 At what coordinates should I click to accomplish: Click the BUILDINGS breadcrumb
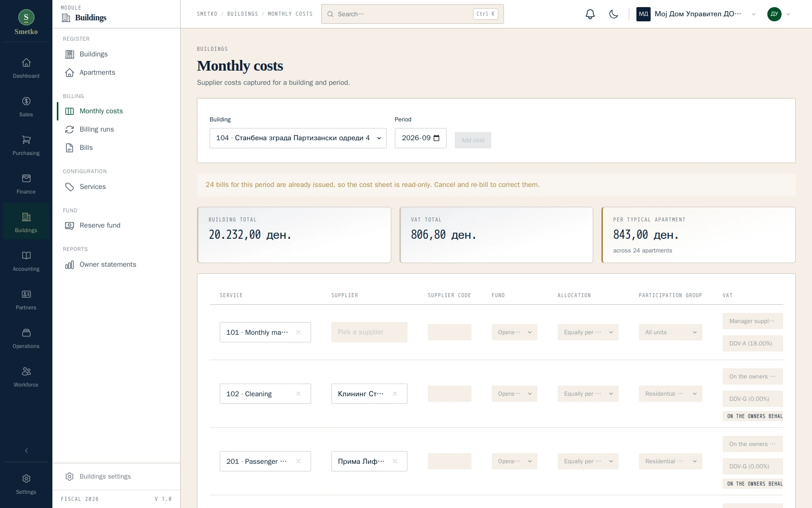[243, 14]
